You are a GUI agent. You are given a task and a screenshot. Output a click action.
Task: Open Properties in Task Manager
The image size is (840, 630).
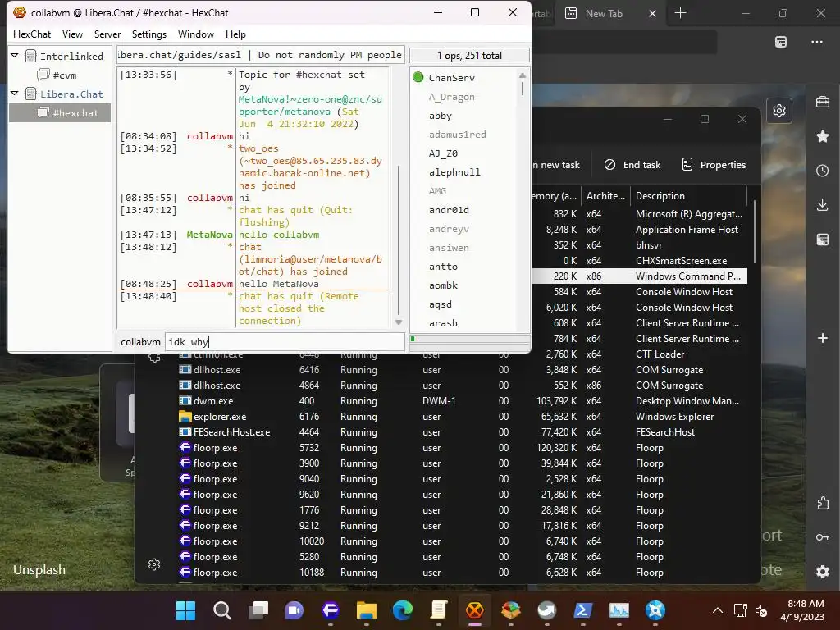[x=714, y=164]
